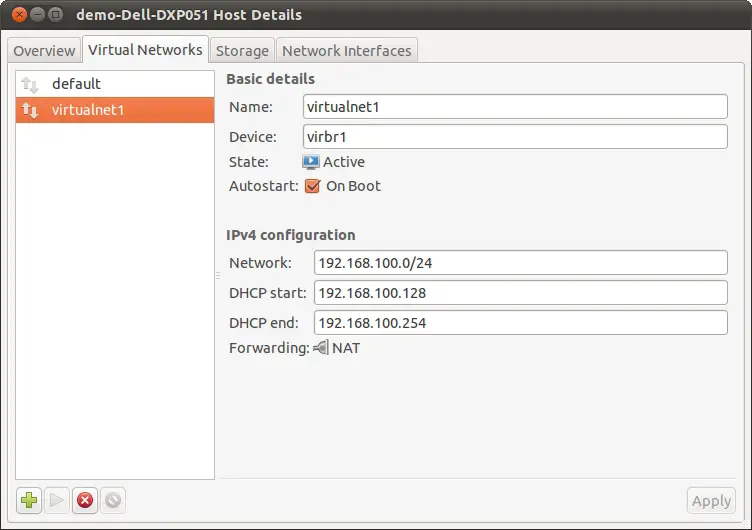This screenshot has height=530, width=752.
Task: Focus the DHCP start address field
Action: tap(520, 293)
